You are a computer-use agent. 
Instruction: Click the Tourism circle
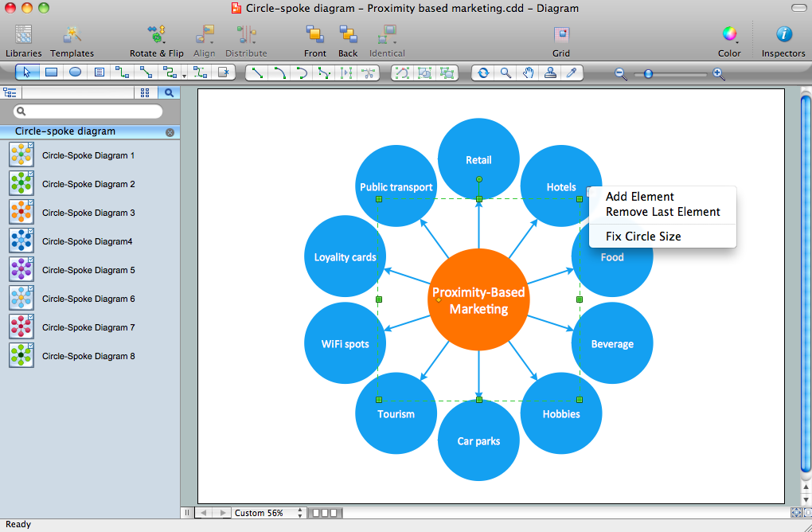pos(396,413)
